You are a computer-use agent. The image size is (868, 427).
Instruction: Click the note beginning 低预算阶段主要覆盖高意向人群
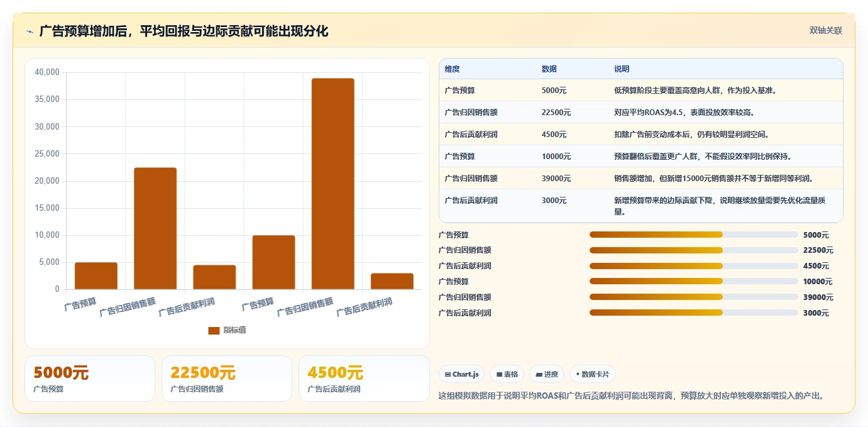[x=695, y=91]
